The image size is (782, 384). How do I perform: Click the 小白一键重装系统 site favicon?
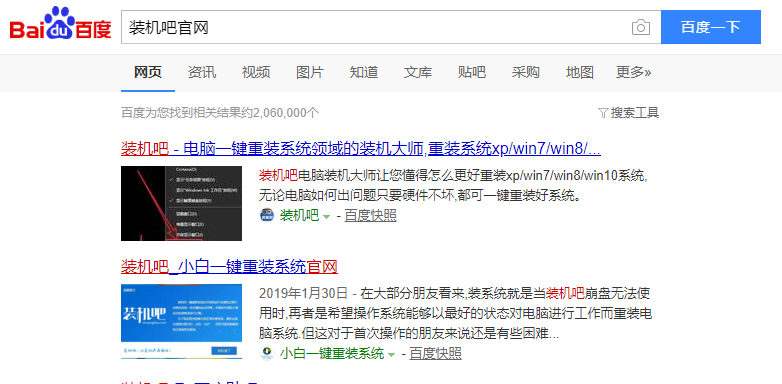pos(267,353)
